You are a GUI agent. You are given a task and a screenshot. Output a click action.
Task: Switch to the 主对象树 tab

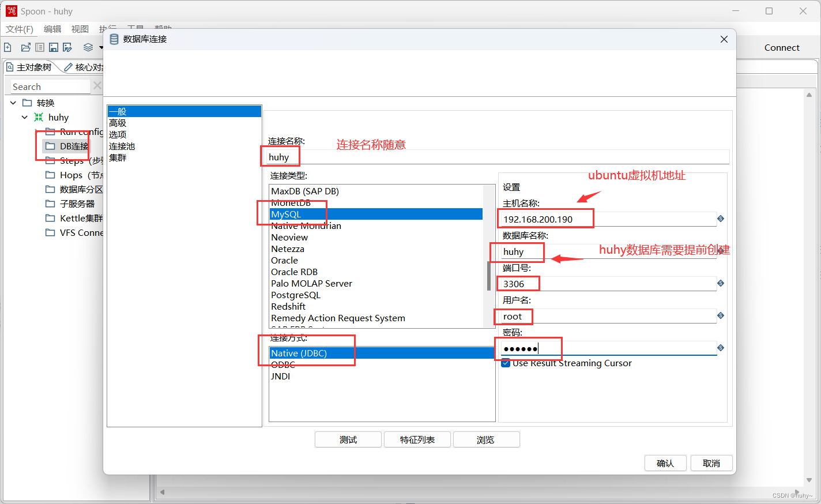[x=29, y=67]
